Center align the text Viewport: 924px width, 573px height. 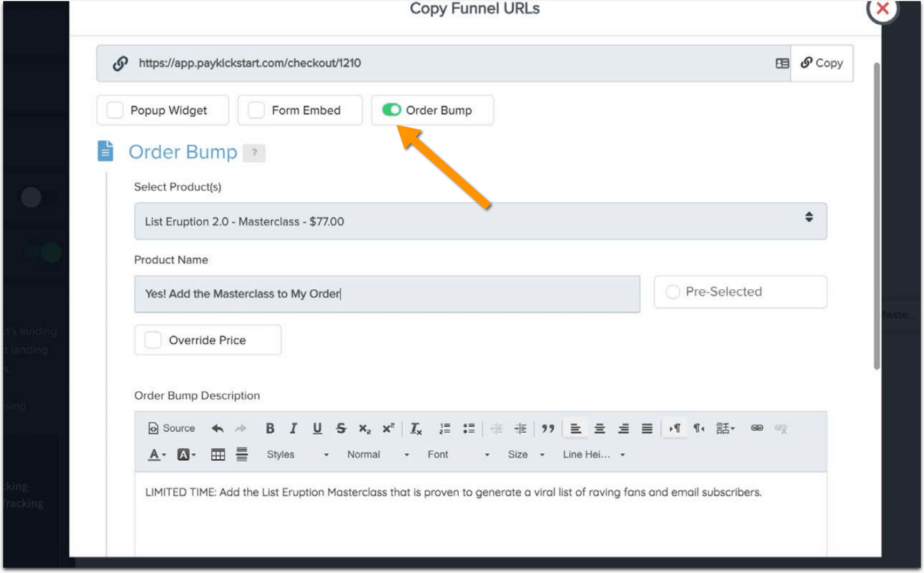[599, 428]
